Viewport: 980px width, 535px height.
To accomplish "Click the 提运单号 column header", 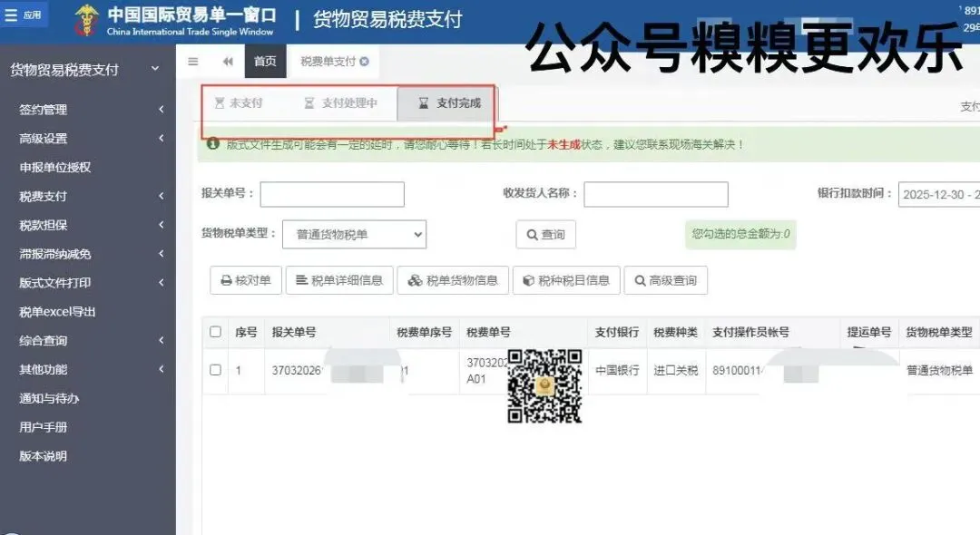I will click(x=868, y=332).
